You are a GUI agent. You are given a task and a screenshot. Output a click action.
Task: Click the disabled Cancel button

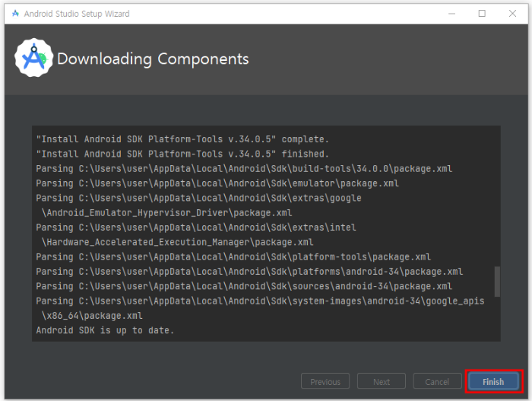pos(437,382)
